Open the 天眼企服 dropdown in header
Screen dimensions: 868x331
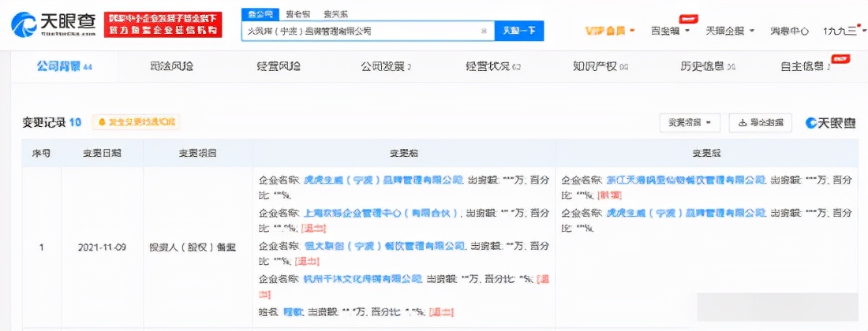point(728,31)
